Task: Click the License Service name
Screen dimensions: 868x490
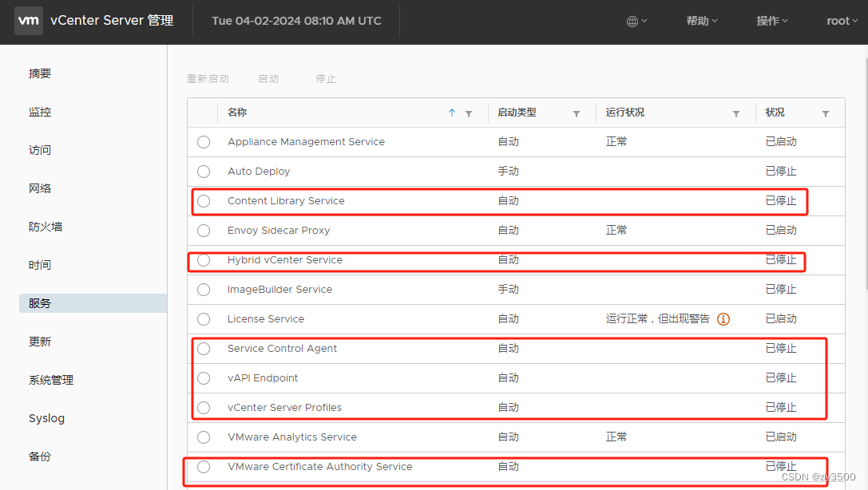Action: click(266, 319)
